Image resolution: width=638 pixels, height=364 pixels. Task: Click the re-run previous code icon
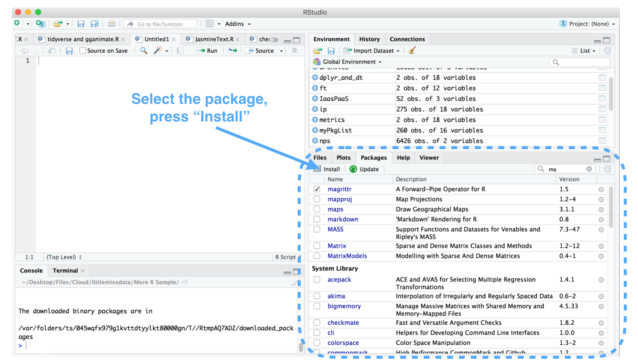tap(233, 50)
